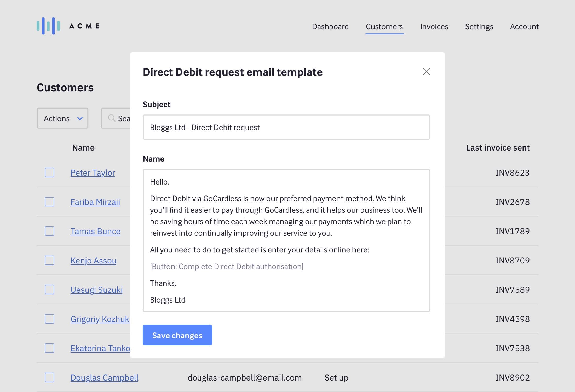Click the ACME logo icon

(x=48, y=26)
